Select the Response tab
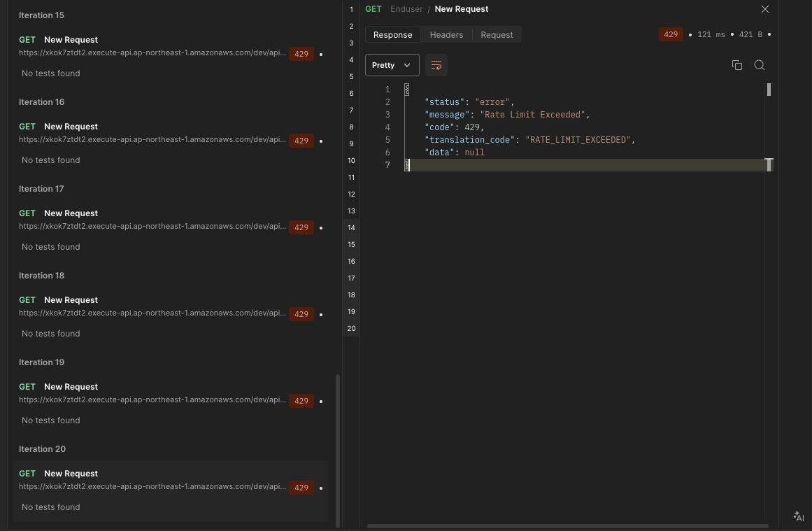 (x=392, y=34)
